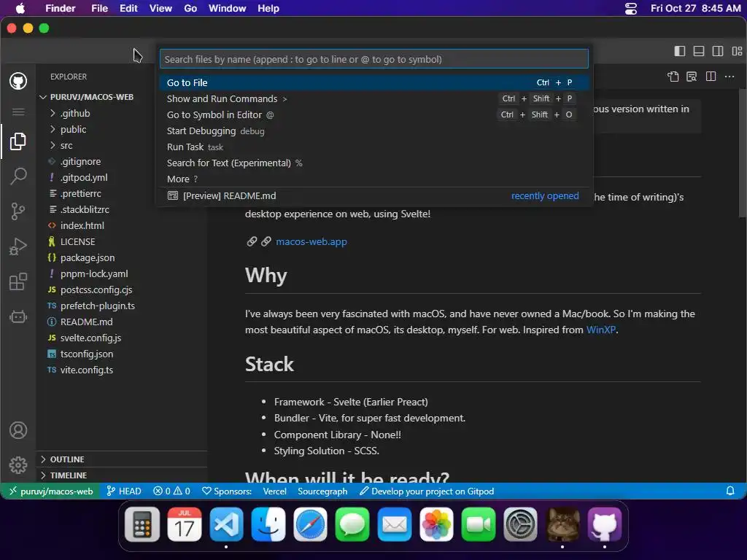This screenshot has height=560, width=747.
Task: Expand the TIMELINE section
Action: [x=122, y=475]
